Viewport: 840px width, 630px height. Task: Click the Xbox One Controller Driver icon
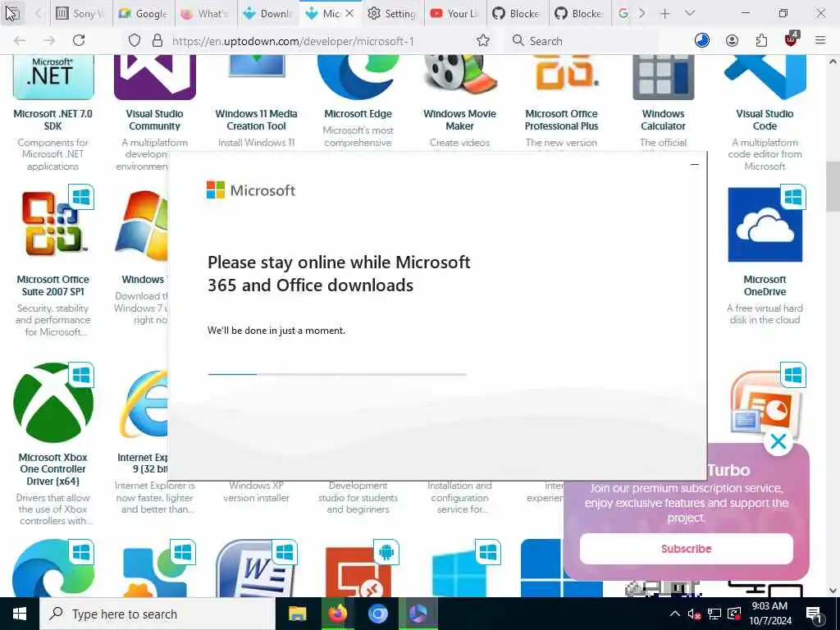click(53, 403)
